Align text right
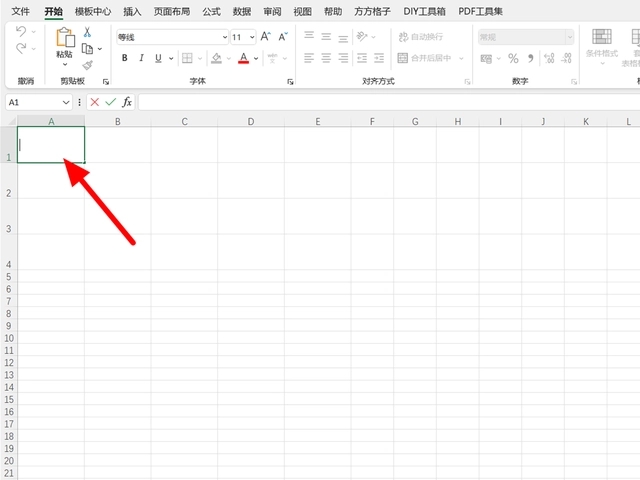 [343, 58]
